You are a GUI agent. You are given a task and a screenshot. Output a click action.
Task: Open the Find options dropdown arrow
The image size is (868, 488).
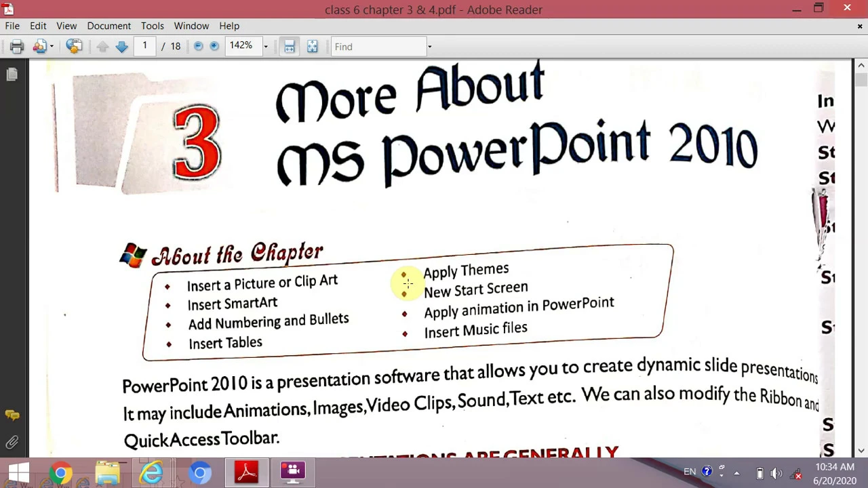tap(429, 47)
